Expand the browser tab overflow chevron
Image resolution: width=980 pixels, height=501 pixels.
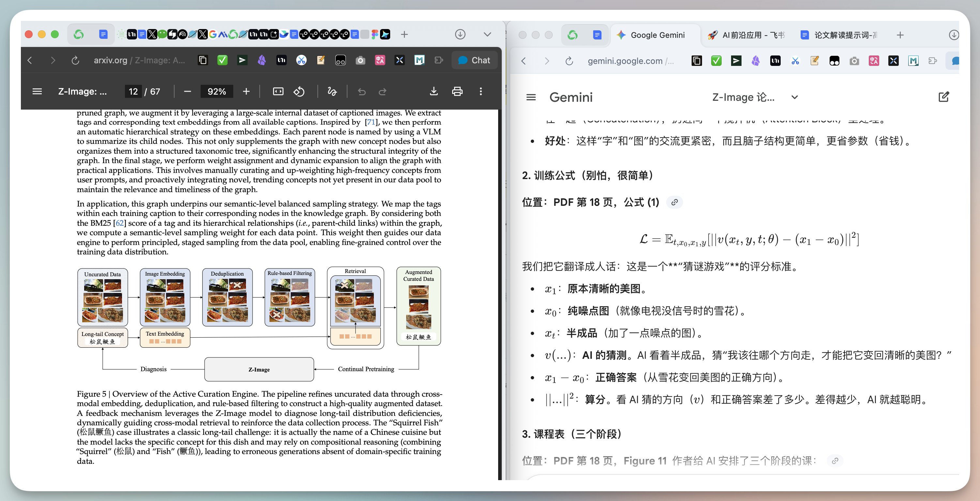(487, 34)
